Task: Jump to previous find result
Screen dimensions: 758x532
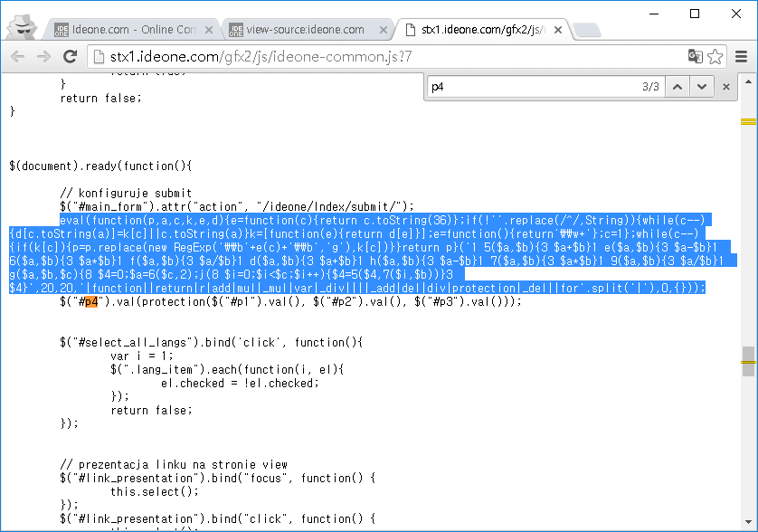Action: point(677,87)
